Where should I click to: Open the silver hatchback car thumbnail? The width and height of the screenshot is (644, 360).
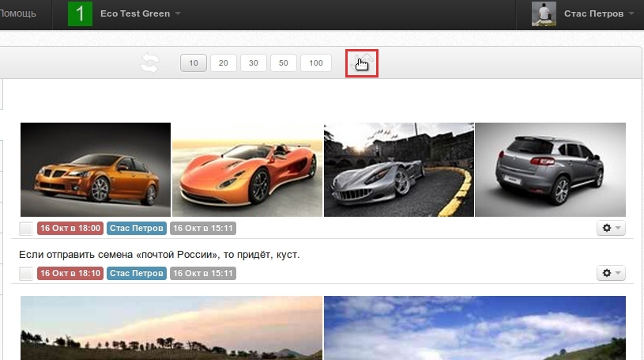(x=550, y=169)
